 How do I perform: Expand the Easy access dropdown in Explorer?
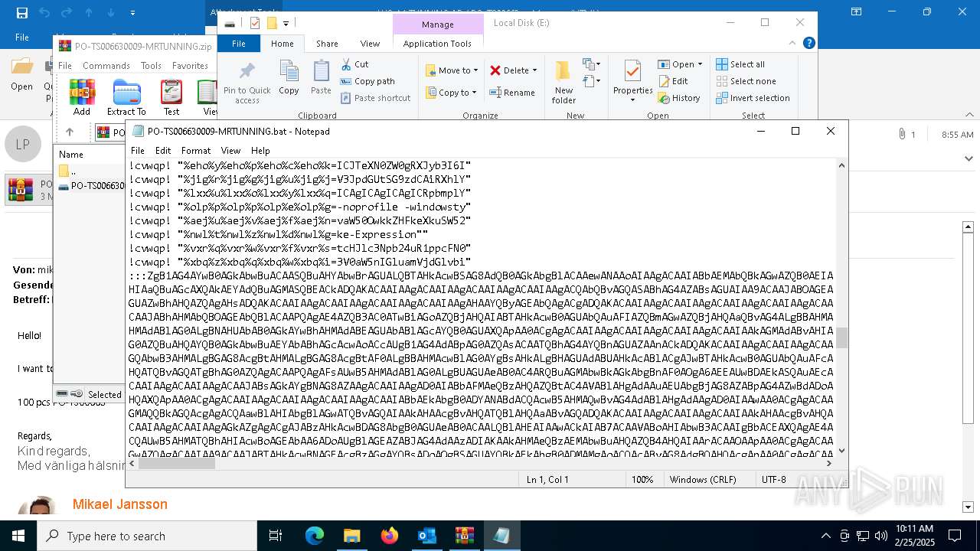[592, 81]
